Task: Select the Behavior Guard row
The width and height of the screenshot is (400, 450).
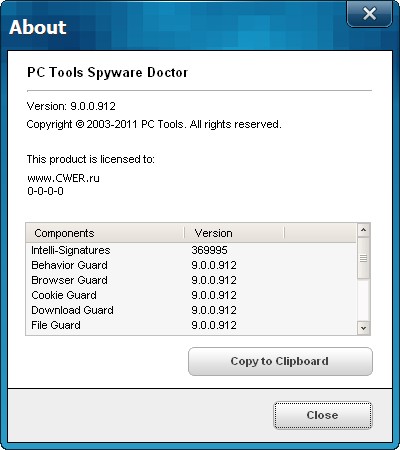Action: click(191, 265)
